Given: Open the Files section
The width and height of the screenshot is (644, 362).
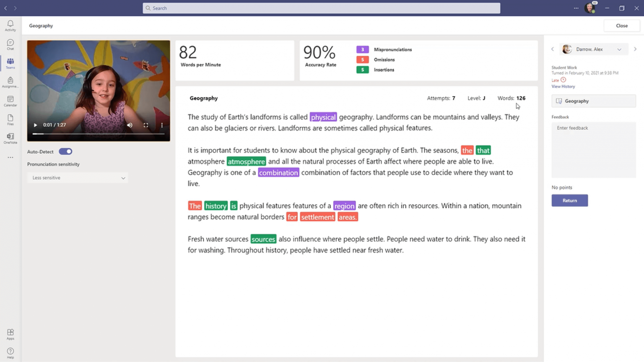Looking at the screenshot, I should coord(10,120).
